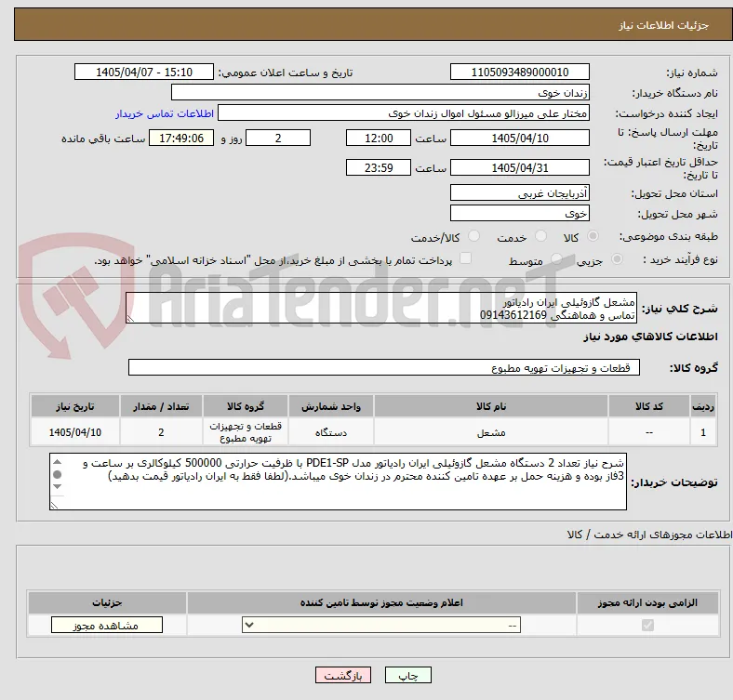The height and width of the screenshot is (700, 733).
Task: Click response deadline time 12:00 field
Action: [x=379, y=139]
